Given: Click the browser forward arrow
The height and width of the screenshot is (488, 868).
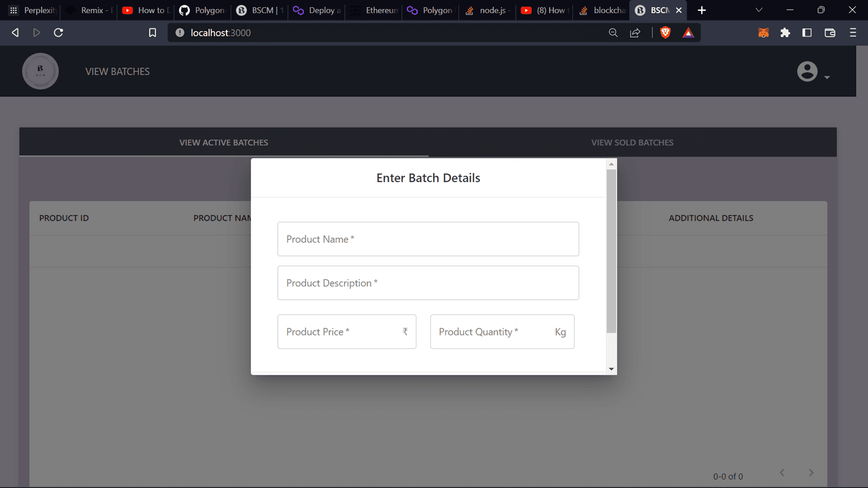Looking at the screenshot, I should [36, 33].
